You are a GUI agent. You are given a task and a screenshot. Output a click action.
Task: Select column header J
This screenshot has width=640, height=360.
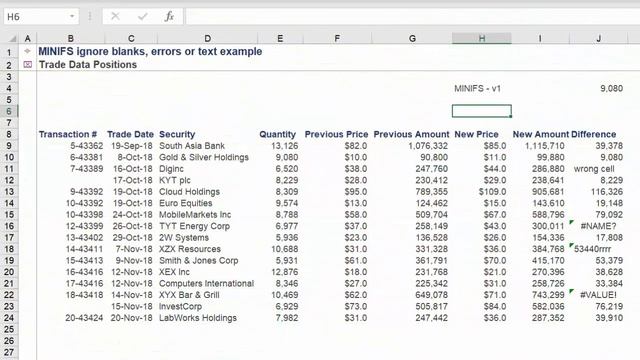[598, 38]
